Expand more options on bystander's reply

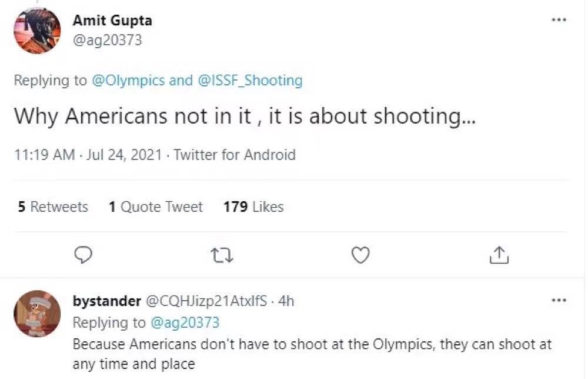559,301
